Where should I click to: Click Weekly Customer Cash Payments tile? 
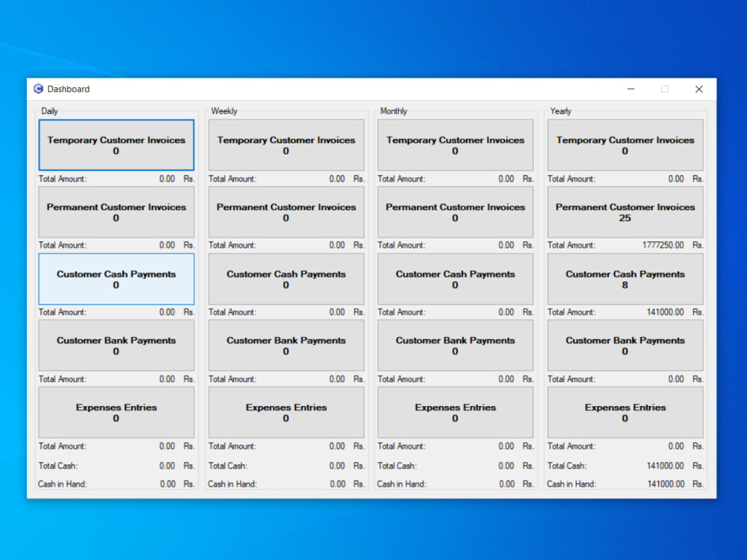(286, 279)
